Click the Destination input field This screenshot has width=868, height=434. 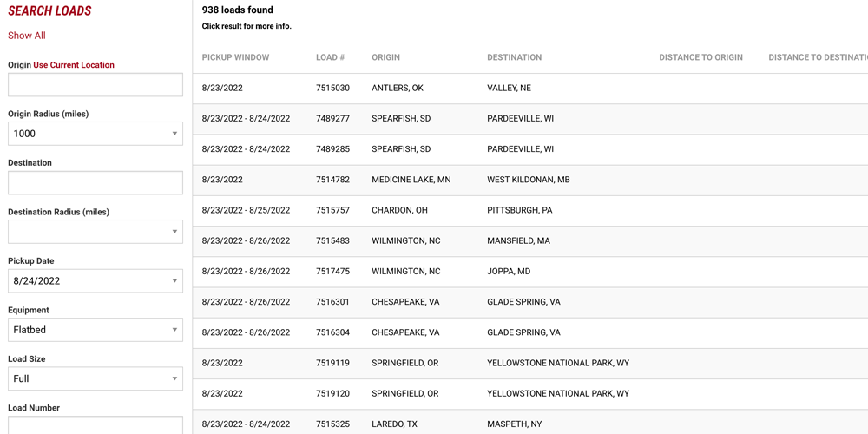pos(95,183)
